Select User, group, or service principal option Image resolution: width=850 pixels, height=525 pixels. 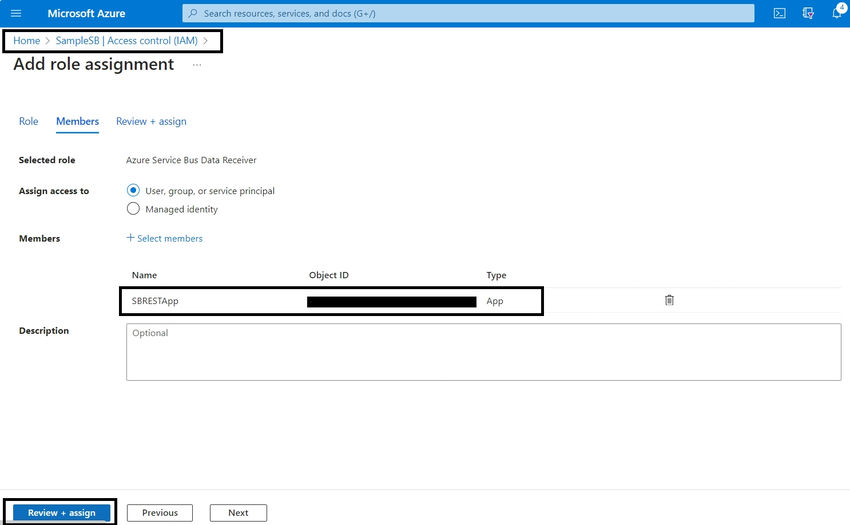click(x=133, y=190)
